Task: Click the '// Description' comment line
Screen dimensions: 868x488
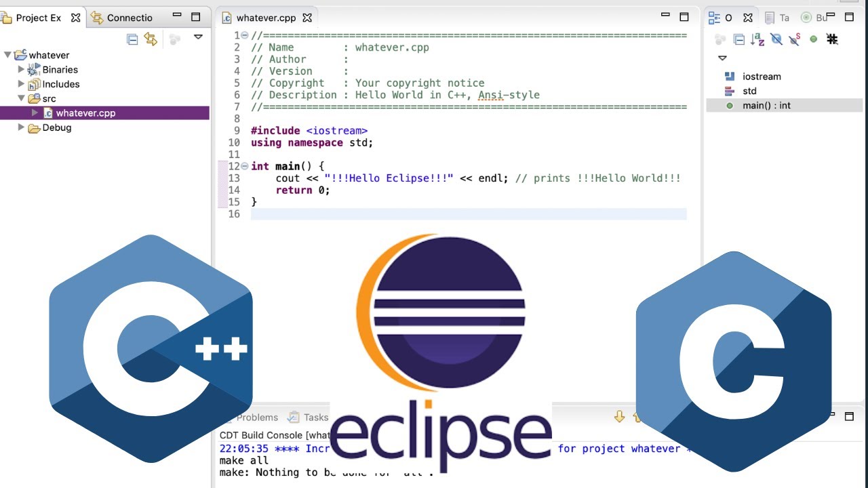Action: pyautogui.click(x=395, y=95)
